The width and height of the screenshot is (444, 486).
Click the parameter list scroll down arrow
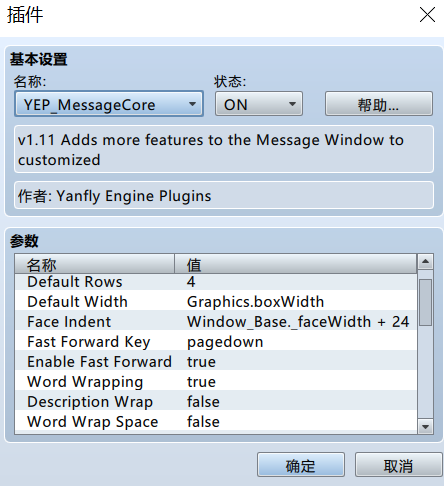tap(425, 426)
